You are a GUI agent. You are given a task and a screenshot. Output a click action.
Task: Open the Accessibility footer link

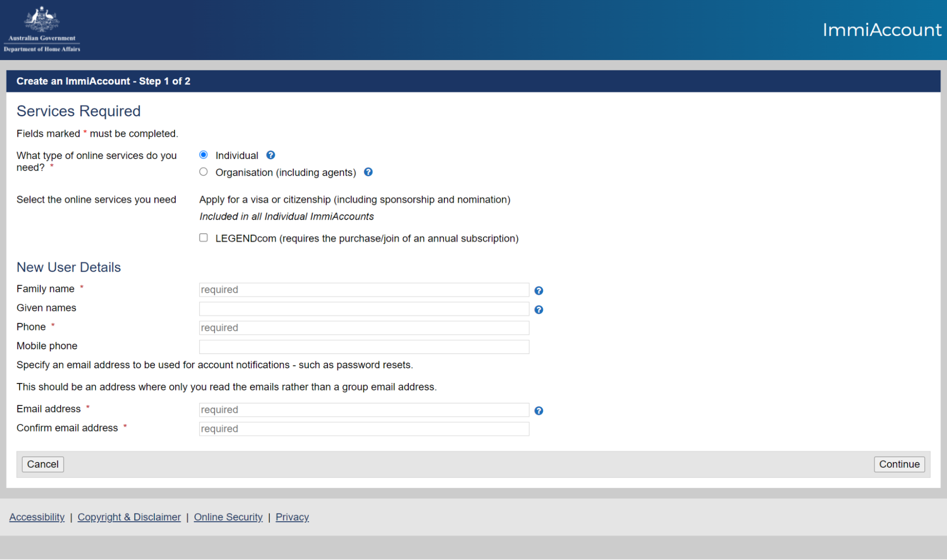point(37,517)
